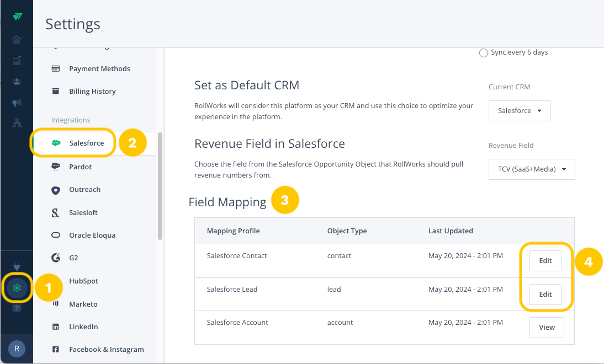This screenshot has width=604, height=364.
Task: Click the org-chart hierarchy icon in sidebar
Action: (x=17, y=123)
